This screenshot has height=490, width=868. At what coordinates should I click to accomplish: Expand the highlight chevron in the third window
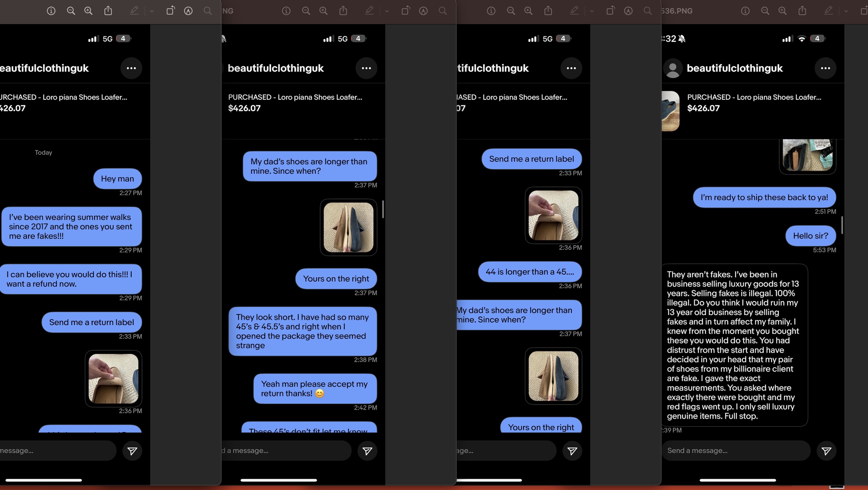tap(592, 11)
